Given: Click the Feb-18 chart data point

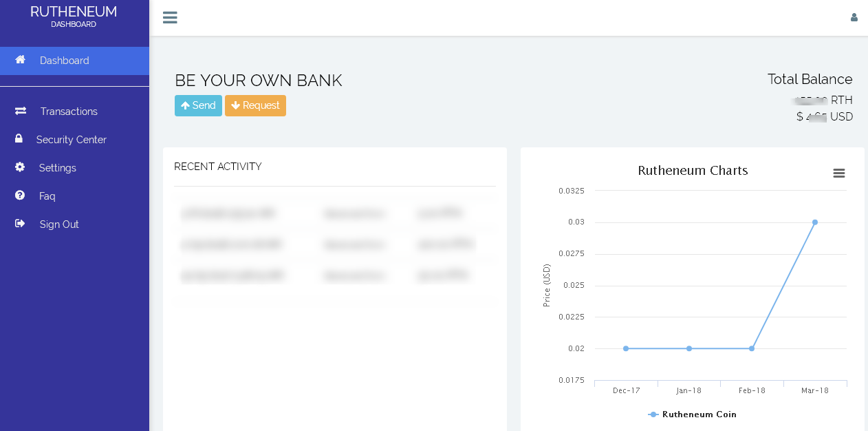Looking at the screenshot, I should pyautogui.click(x=752, y=348).
